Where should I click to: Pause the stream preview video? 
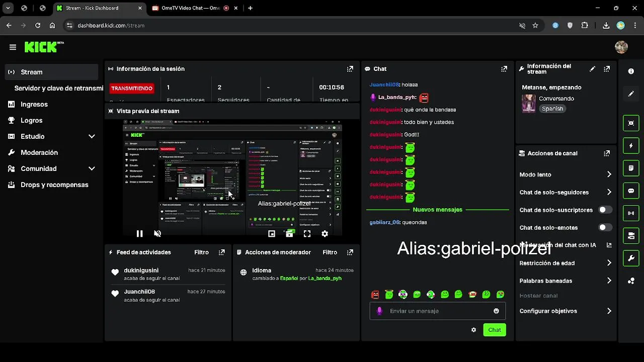[140, 234]
